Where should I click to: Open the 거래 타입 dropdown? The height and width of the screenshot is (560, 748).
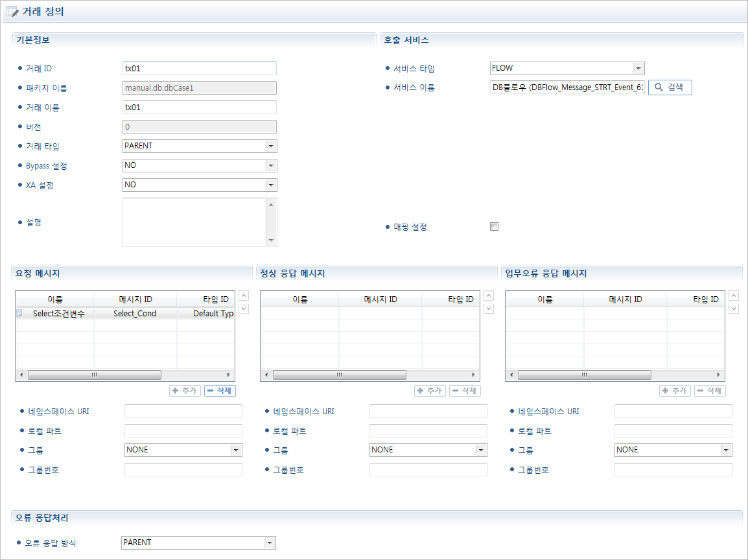[x=271, y=146]
